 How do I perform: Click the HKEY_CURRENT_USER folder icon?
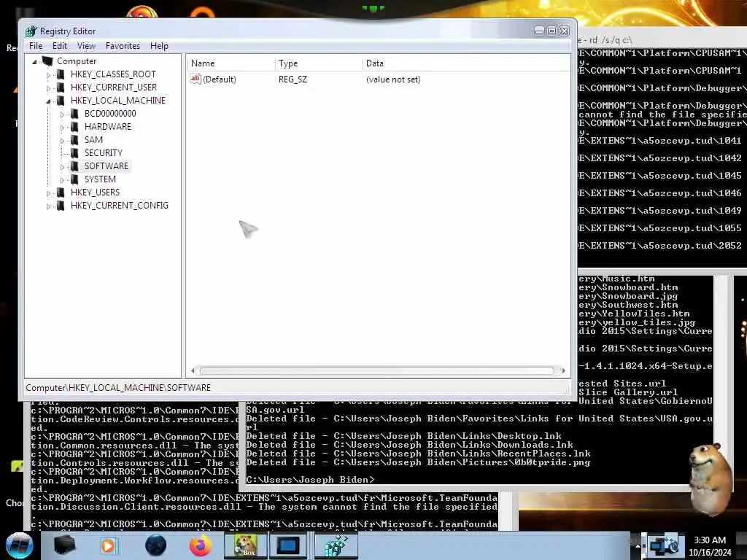[x=61, y=87]
